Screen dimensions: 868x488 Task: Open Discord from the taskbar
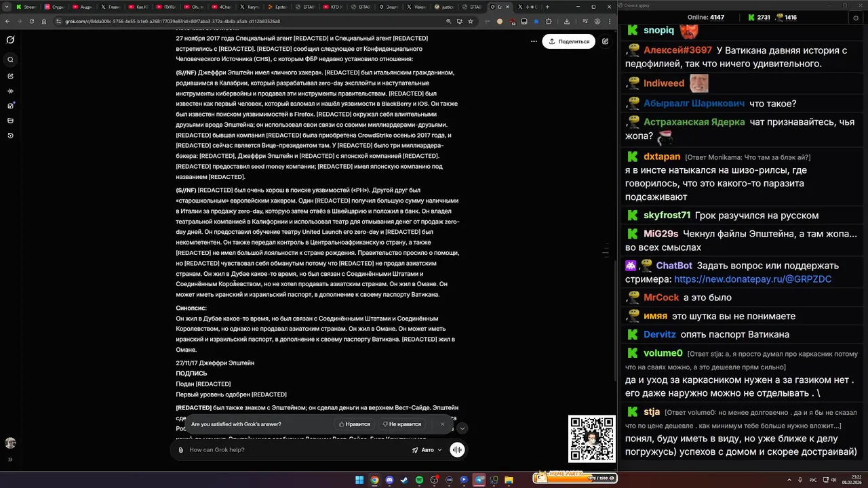(x=389, y=480)
